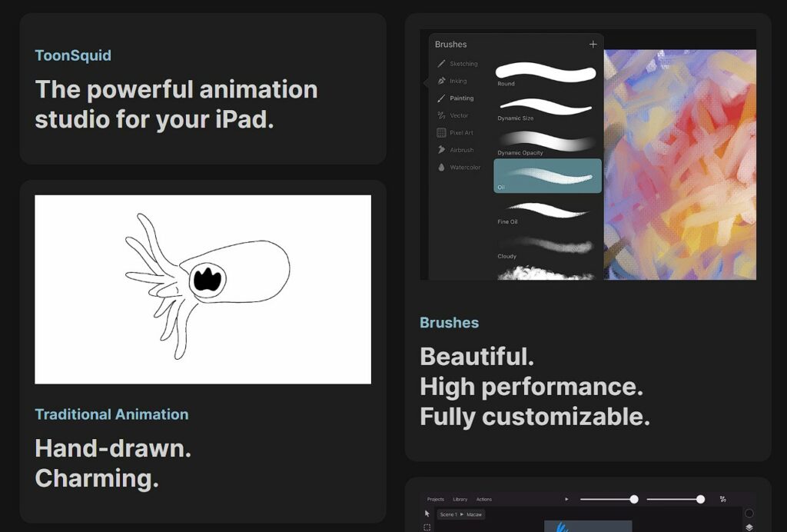Click the second slider before the vector brush icon
Image resolution: width=787 pixels, height=532 pixels.
point(676,499)
